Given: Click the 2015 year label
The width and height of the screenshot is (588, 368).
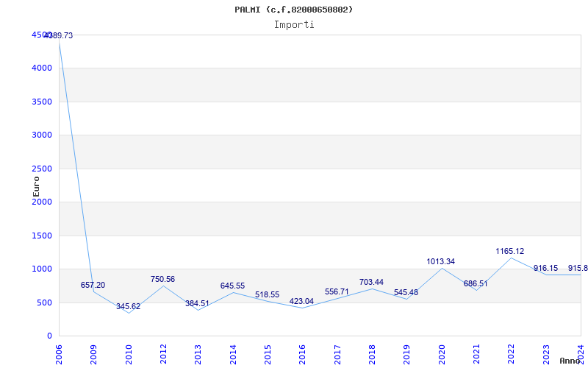Looking at the screenshot, I should click(268, 355).
